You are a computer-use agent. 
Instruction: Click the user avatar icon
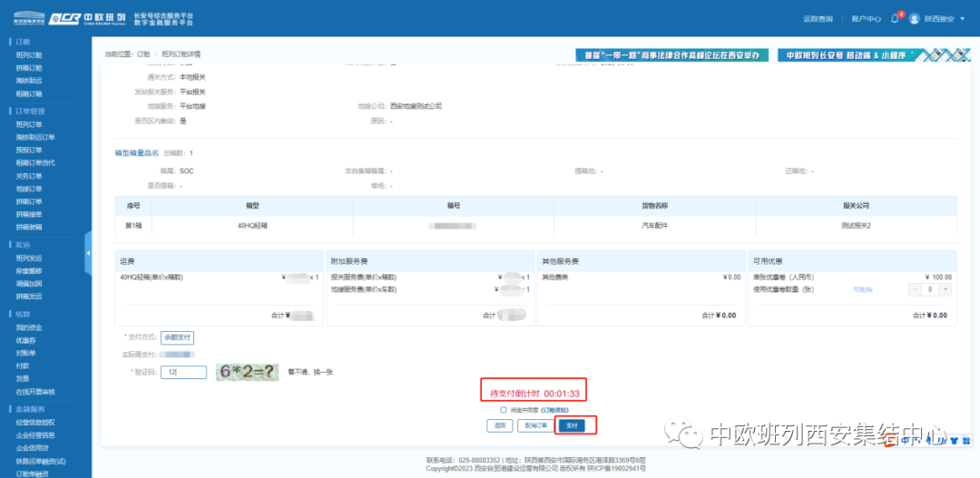(x=915, y=19)
